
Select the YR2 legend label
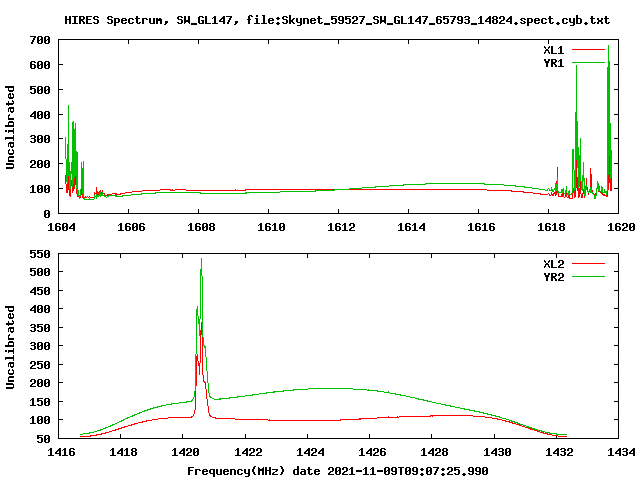click(553, 277)
